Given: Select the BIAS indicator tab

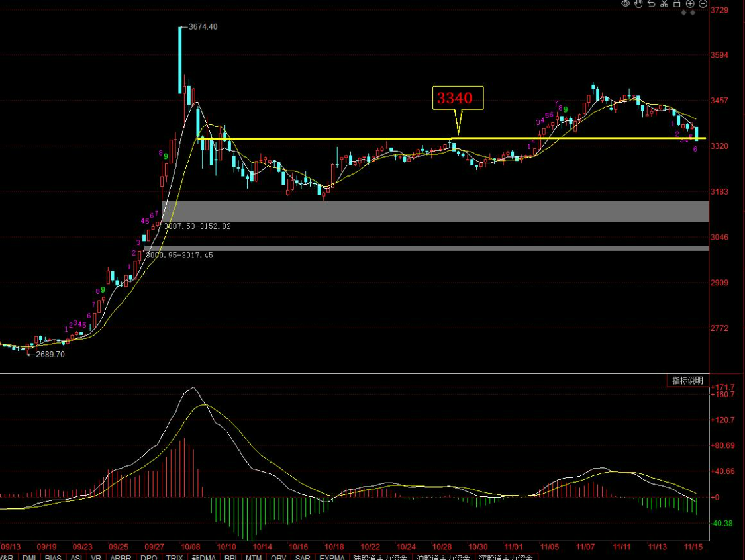Looking at the screenshot, I should pyautogui.click(x=53, y=557).
